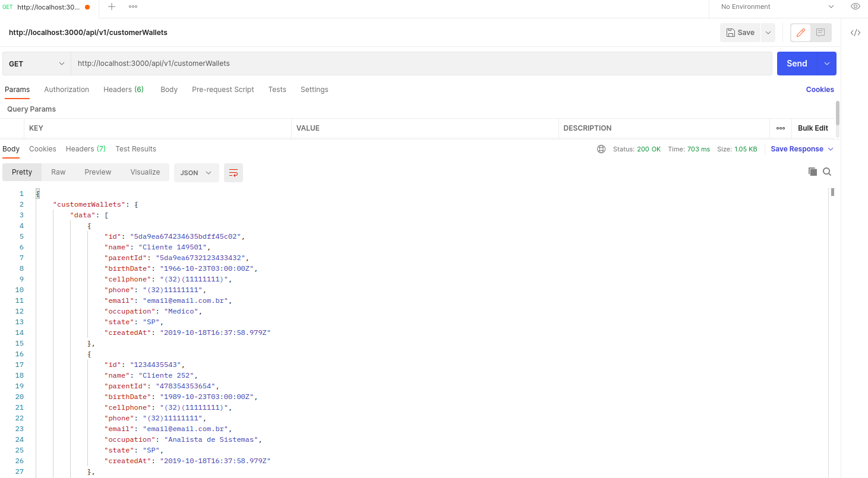Click the DESCRIPTION column header

587,128
